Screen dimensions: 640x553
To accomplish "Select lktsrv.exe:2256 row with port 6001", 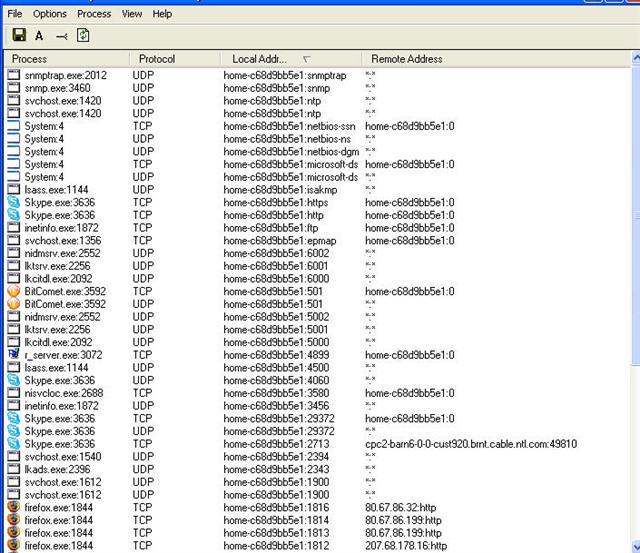I will [318, 266].
